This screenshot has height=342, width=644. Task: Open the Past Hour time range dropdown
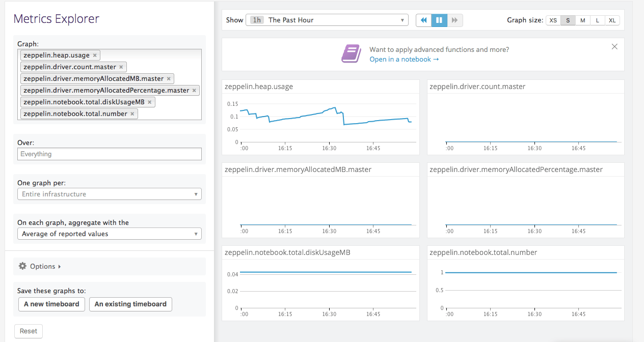(x=327, y=20)
